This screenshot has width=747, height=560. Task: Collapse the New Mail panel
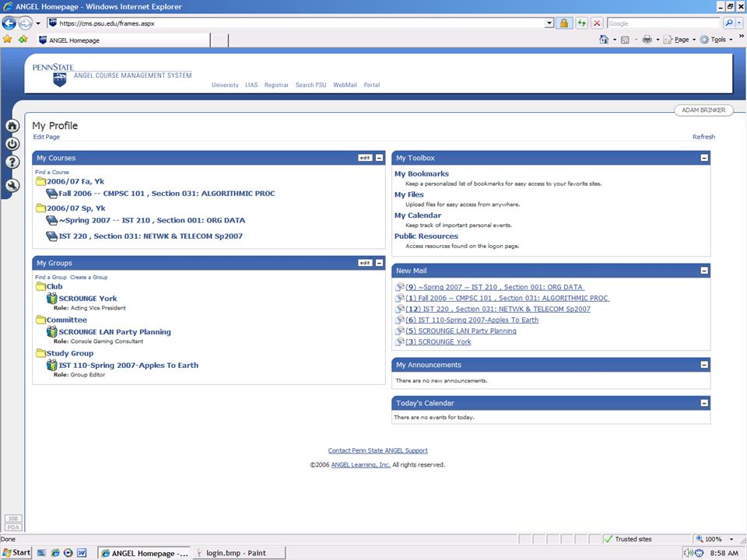tap(704, 271)
